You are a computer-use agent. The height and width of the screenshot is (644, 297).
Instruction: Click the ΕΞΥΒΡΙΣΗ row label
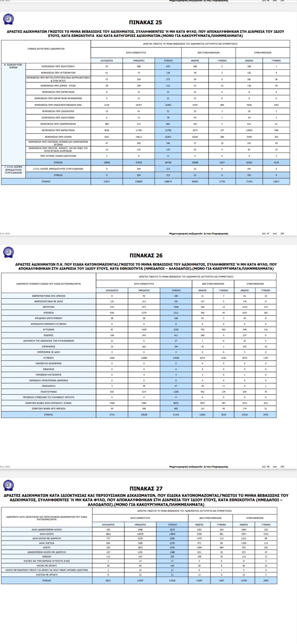48,358
